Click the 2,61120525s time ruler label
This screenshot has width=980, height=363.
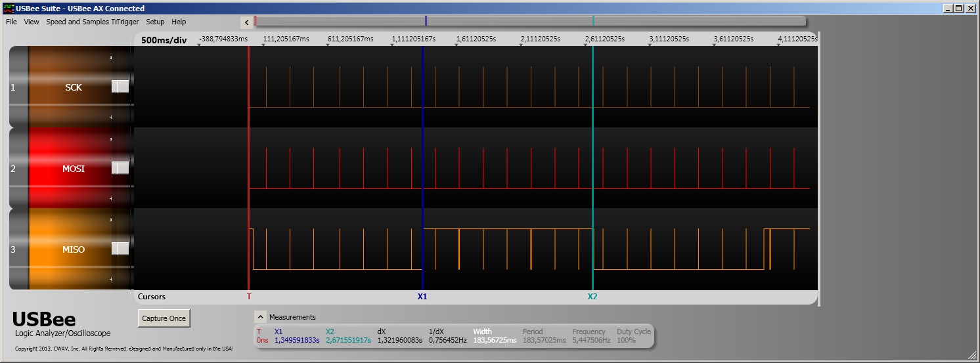605,39
